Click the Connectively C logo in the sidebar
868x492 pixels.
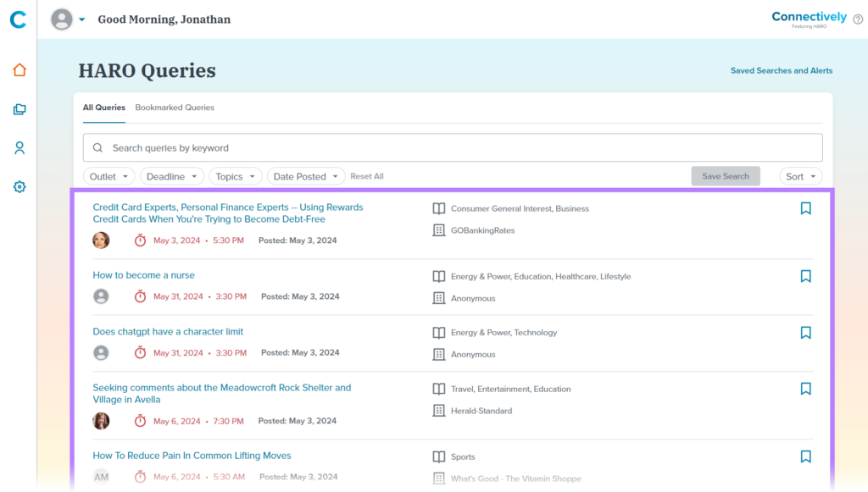[x=19, y=19]
